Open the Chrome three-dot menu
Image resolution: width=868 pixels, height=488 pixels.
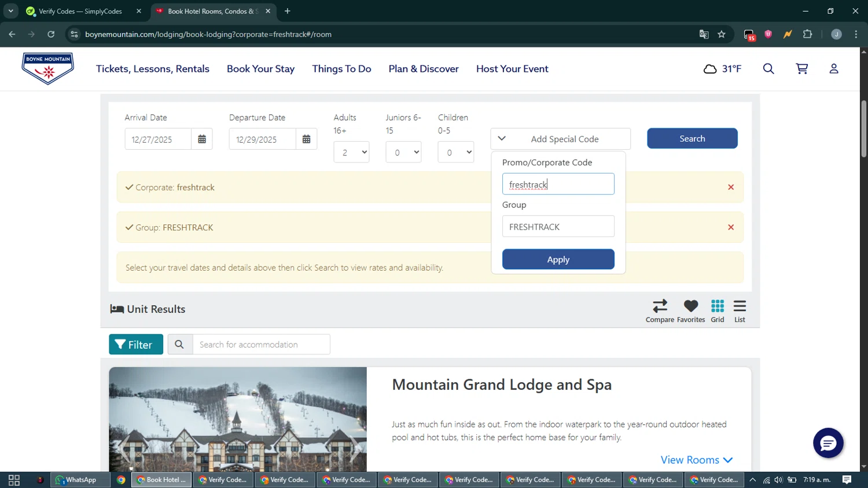[856, 35]
